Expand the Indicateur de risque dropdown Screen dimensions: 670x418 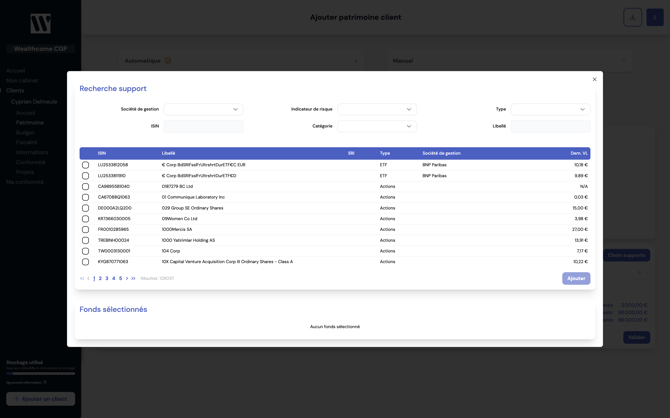[376, 109]
